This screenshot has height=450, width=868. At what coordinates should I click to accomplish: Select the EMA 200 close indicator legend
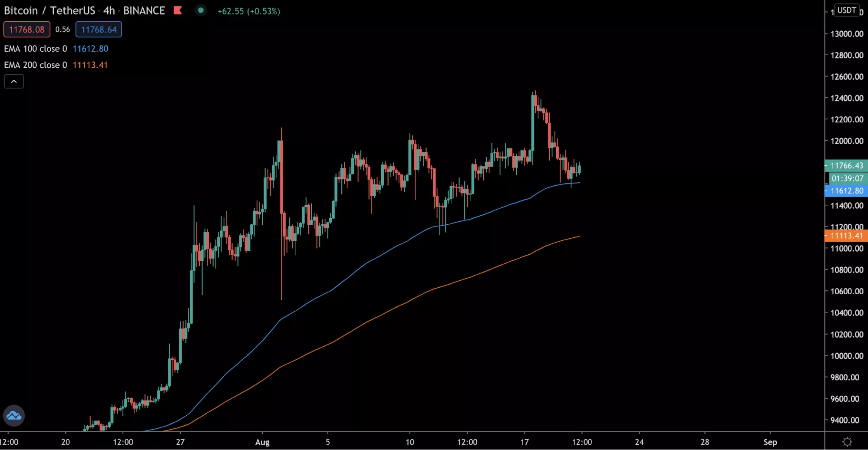pyautogui.click(x=36, y=65)
